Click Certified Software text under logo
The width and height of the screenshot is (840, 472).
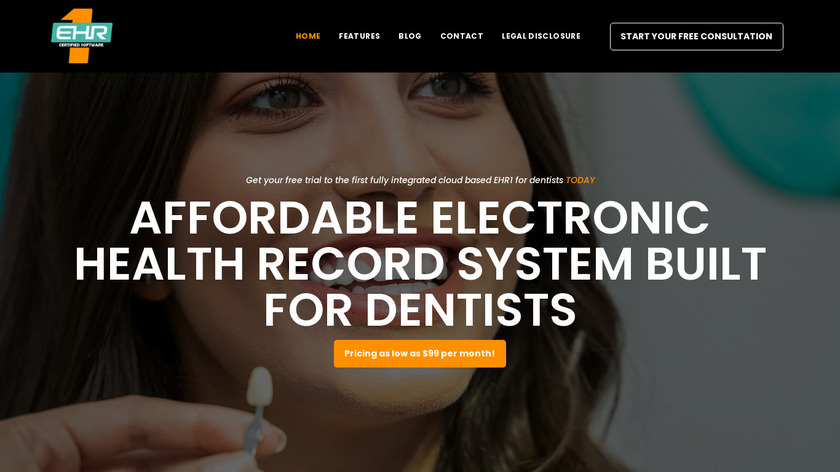click(x=81, y=45)
